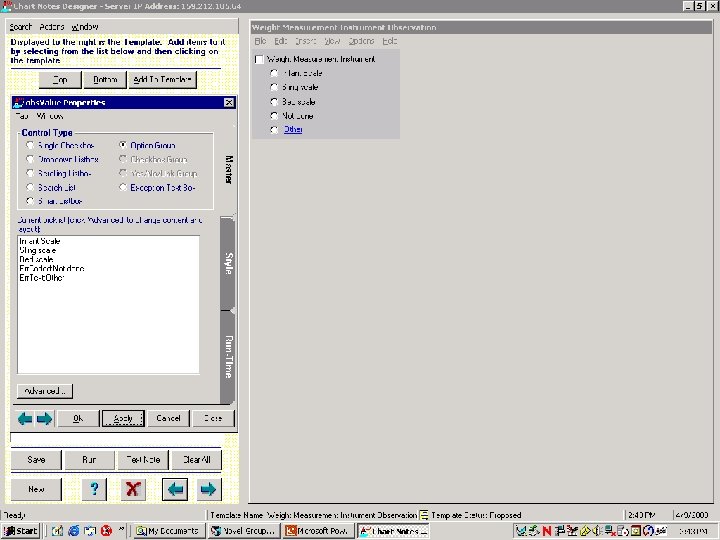720x540 pixels.
Task: Open the View menu in template window
Action: pyautogui.click(x=332, y=41)
